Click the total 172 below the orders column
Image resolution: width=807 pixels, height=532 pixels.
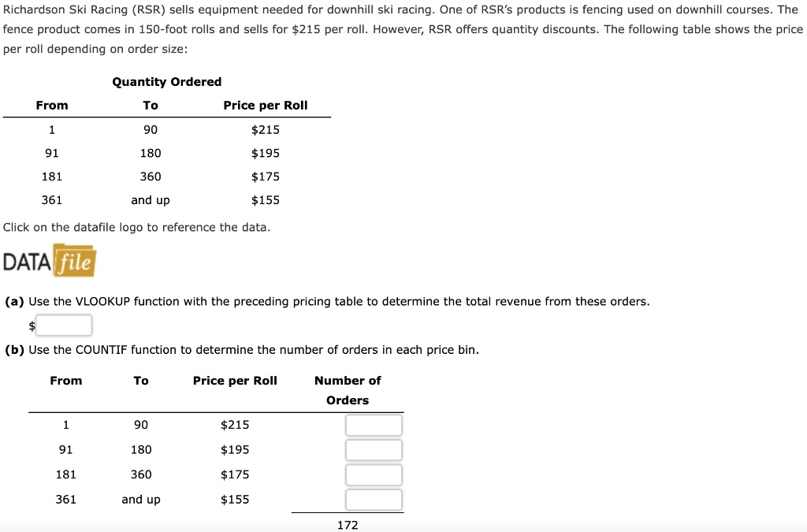pyautogui.click(x=347, y=525)
